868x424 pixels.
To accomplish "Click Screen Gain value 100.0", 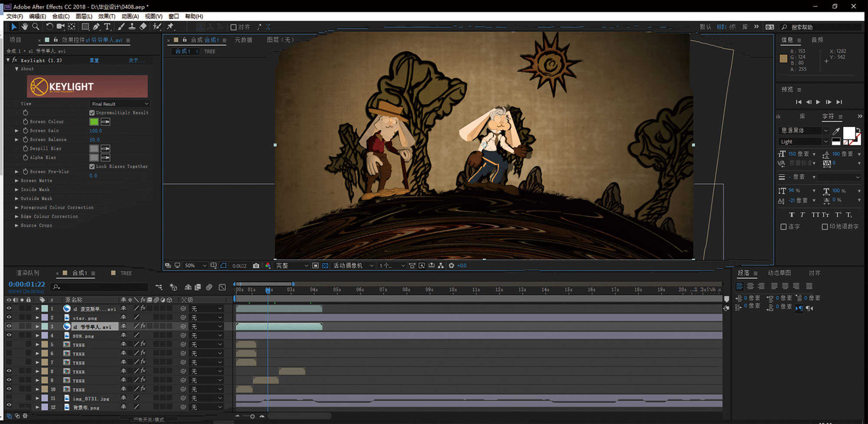I will pos(95,130).
